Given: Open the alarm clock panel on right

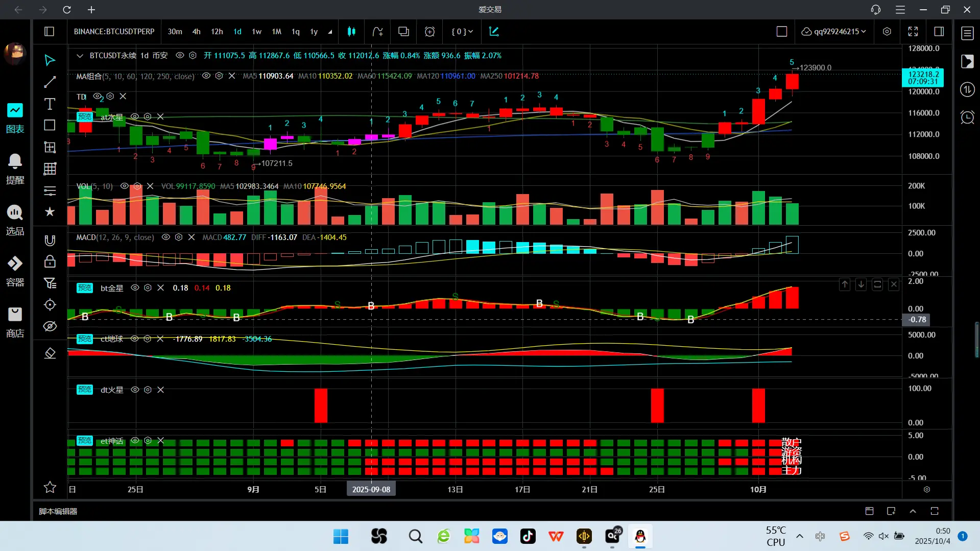Looking at the screenshot, I should tap(967, 117).
